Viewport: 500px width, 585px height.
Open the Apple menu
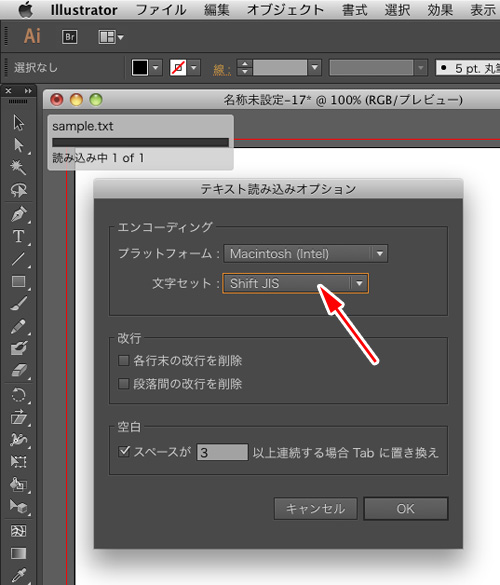coord(25,10)
